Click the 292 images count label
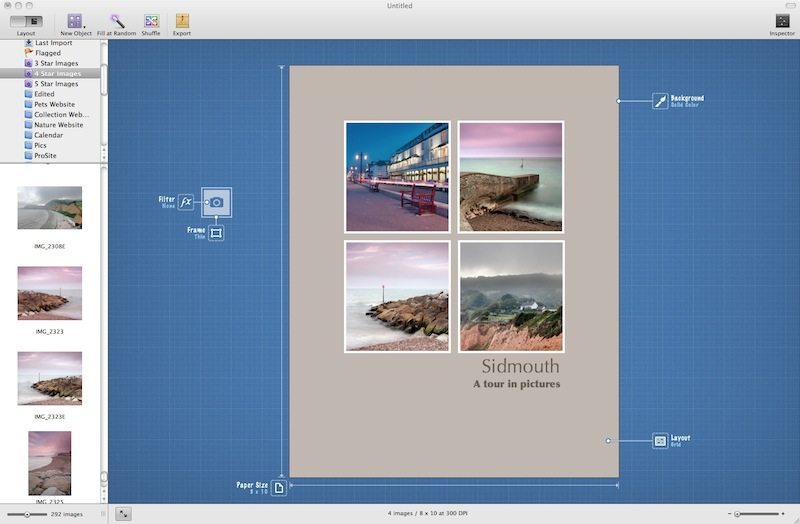The height and width of the screenshot is (524, 800). pos(66,514)
